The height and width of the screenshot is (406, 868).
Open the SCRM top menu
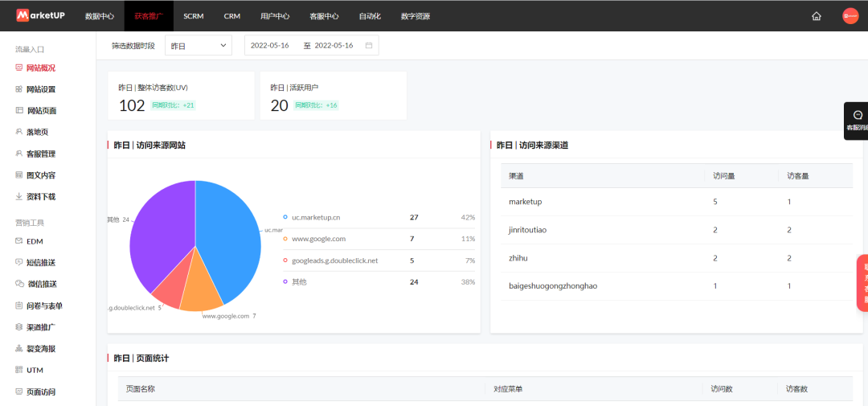[194, 16]
